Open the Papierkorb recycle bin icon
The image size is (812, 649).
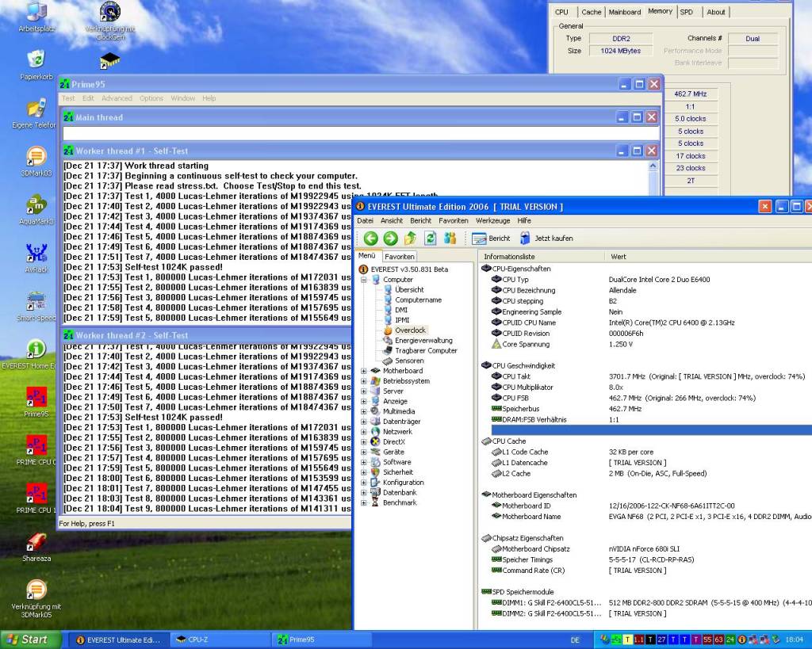click(36, 65)
